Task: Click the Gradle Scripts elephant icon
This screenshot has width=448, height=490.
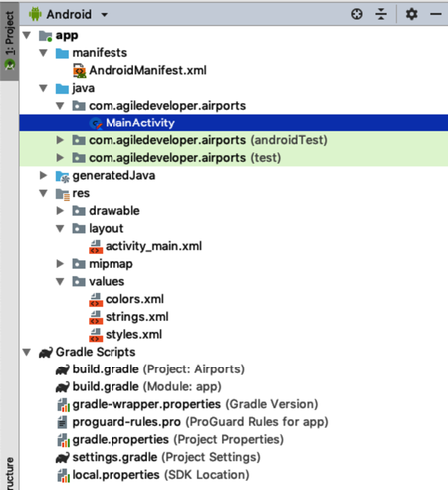Action: [46, 352]
